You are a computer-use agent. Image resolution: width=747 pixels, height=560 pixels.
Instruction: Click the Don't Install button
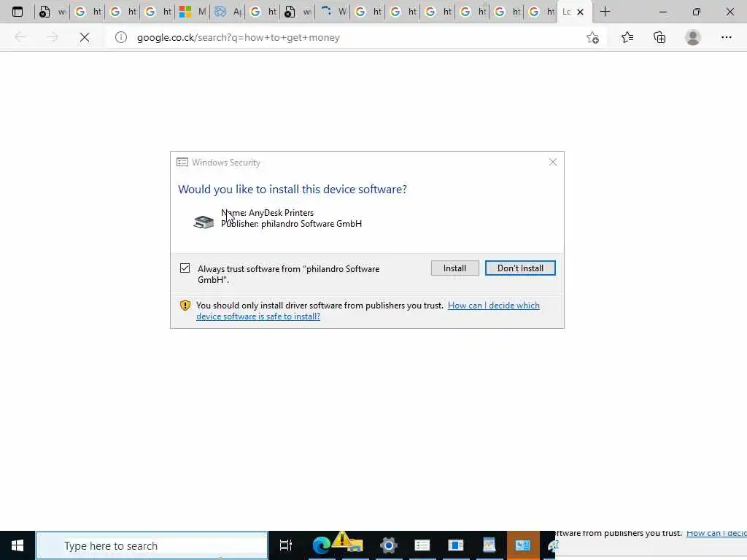(520, 268)
